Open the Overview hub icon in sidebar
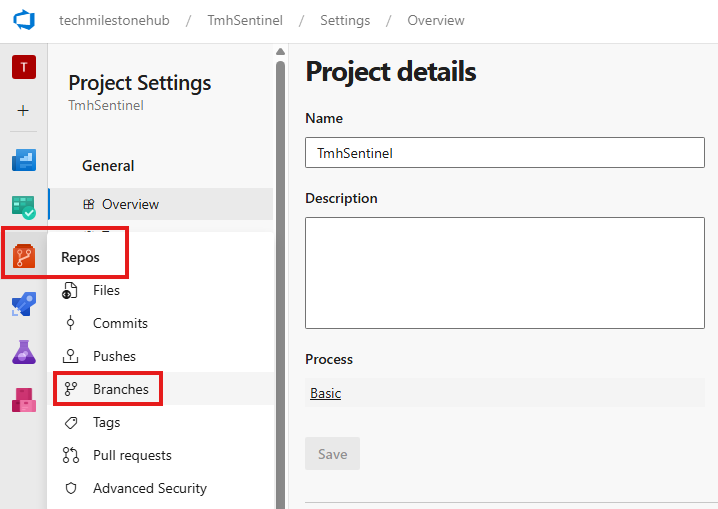 24,160
